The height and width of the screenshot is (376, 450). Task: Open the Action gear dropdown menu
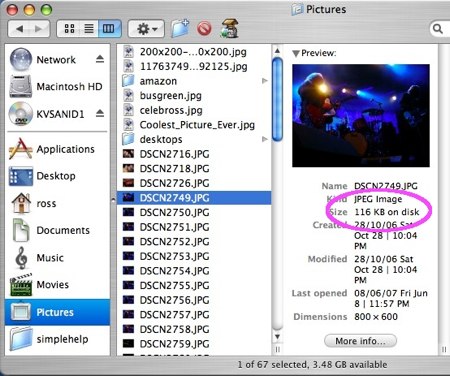(146, 29)
